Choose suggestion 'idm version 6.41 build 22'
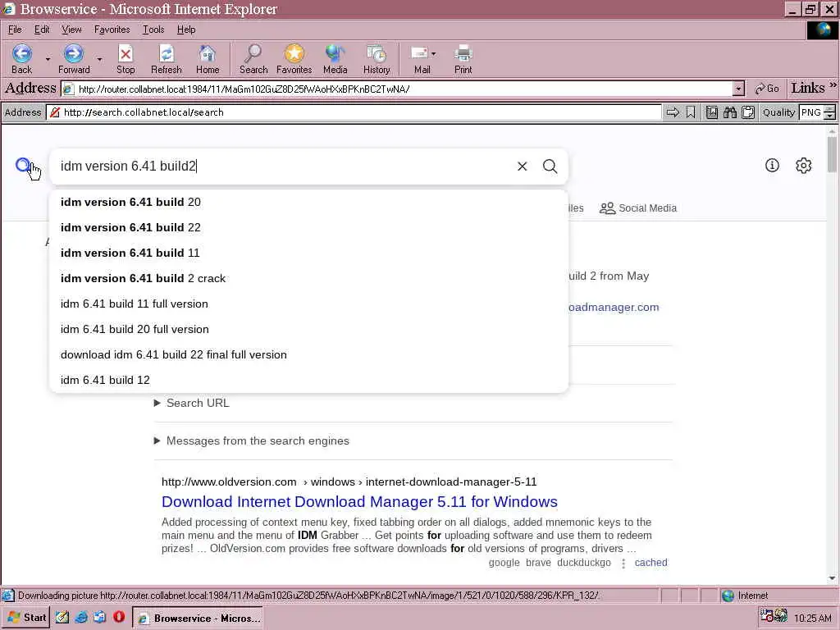 pos(308,227)
